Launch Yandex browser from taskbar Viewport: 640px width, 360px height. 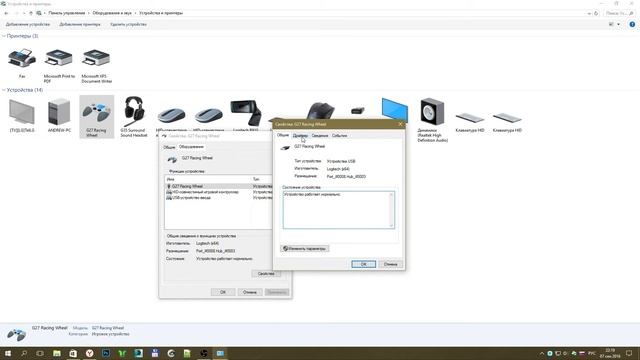point(89,353)
